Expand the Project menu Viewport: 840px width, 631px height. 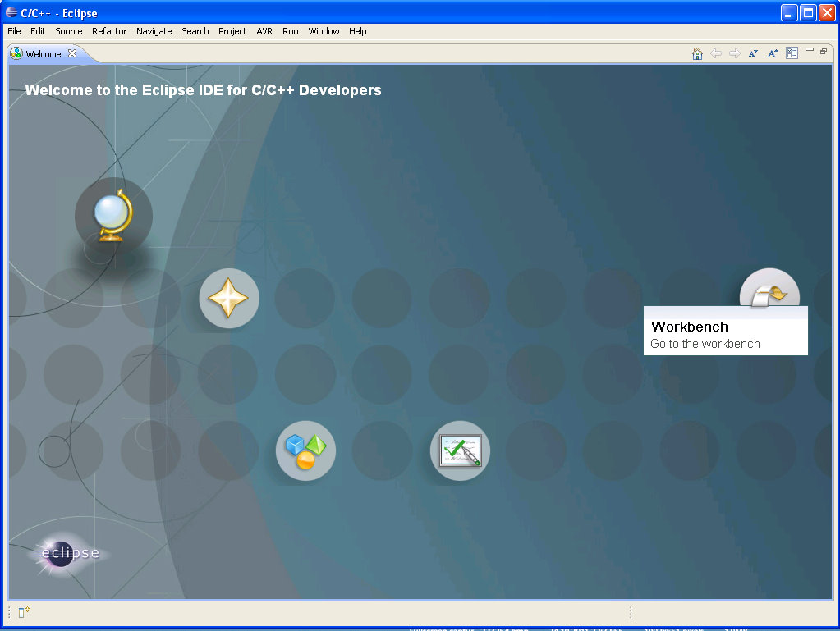(x=232, y=31)
